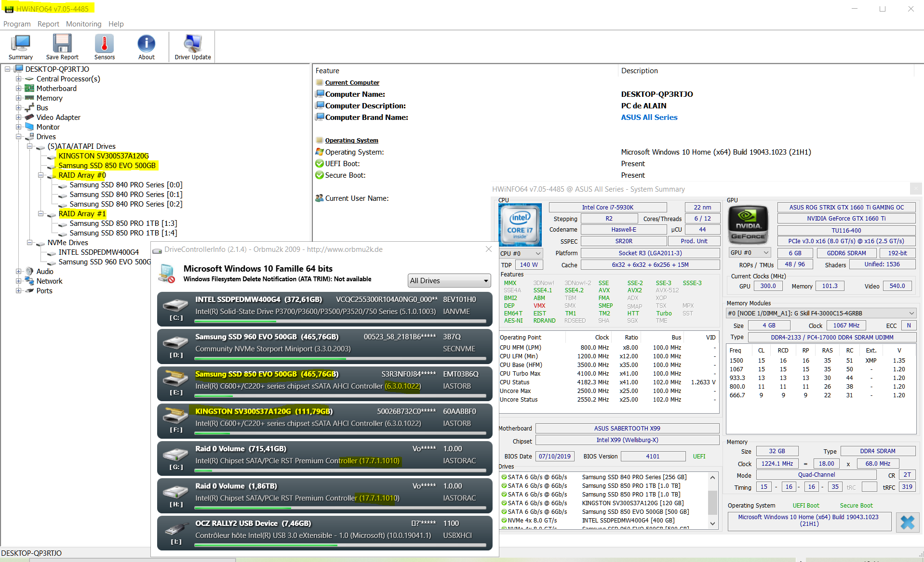The width and height of the screenshot is (924, 562).
Task: Click the G: Raid 0 Volume drive icon
Action: [175, 455]
